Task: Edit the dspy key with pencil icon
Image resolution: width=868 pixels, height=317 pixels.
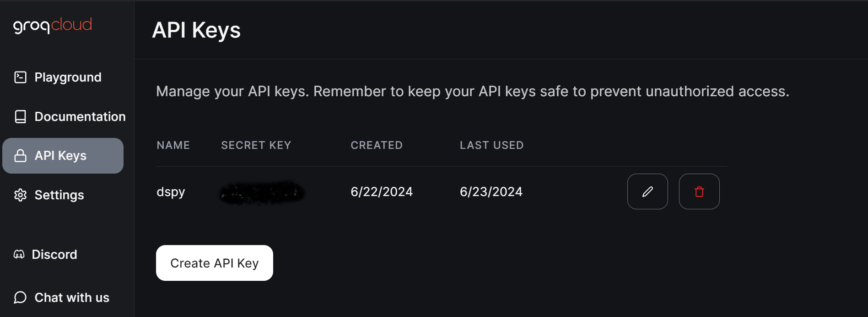Action: [x=647, y=191]
